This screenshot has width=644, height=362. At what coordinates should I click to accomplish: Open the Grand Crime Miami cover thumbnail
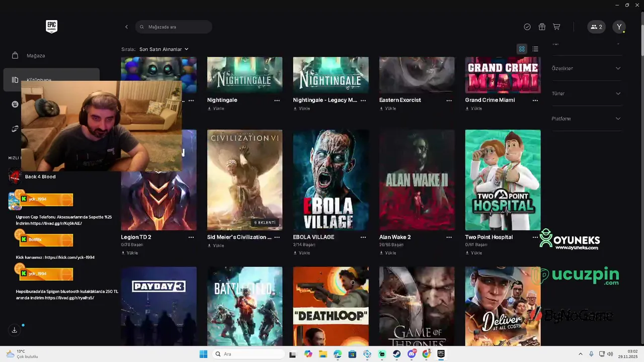(x=503, y=75)
